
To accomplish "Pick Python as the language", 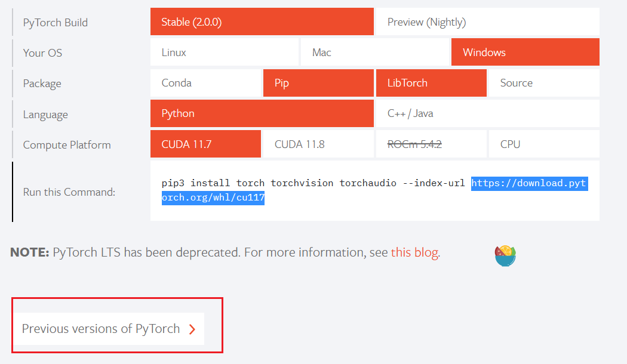I will point(262,113).
